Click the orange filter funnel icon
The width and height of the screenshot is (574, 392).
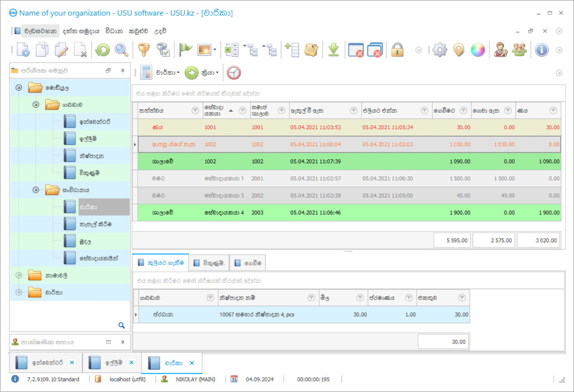click(x=144, y=50)
